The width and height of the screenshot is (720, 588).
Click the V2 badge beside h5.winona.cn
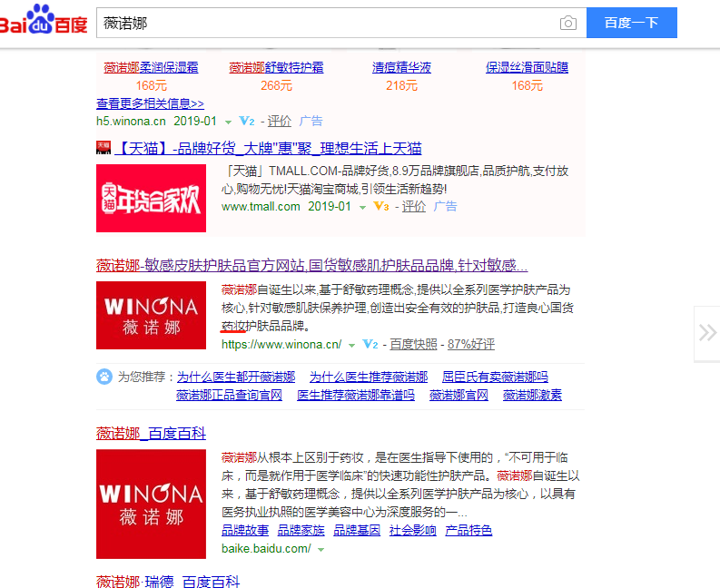coord(247,121)
